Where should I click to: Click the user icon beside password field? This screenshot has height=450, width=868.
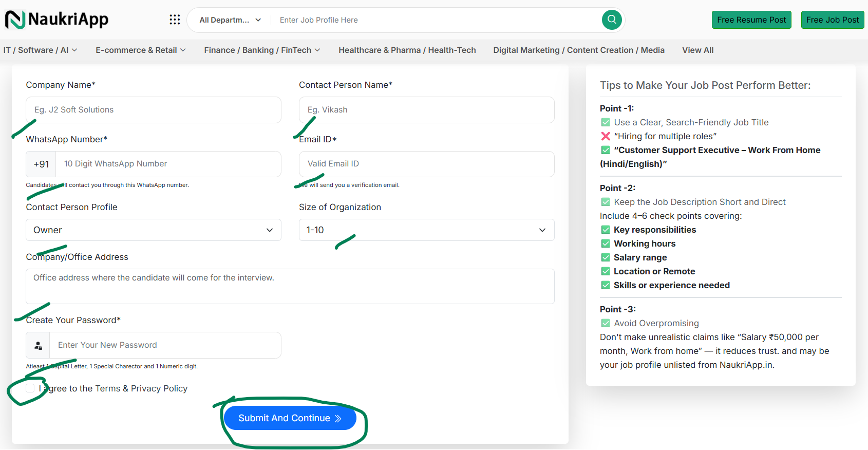coord(38,346)
